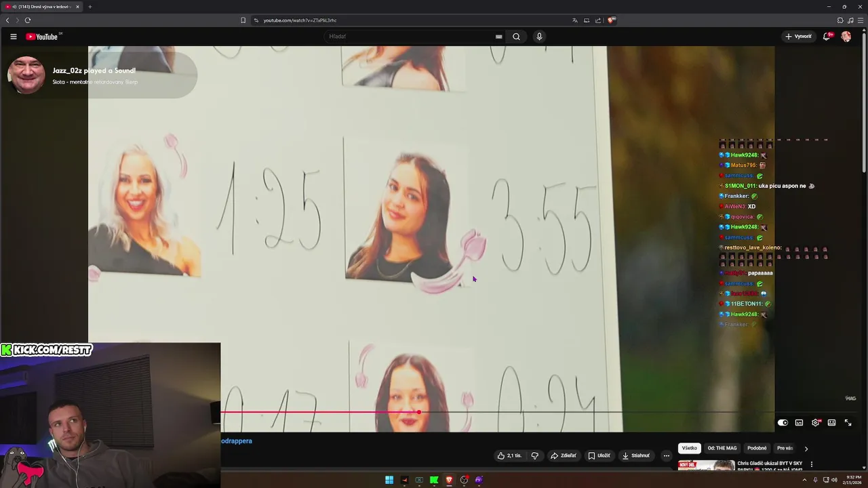The width and height of the screenshot is (868, 488).
Task: Toggle the autoplay switch in player
Action: click(x=783, y=422)
